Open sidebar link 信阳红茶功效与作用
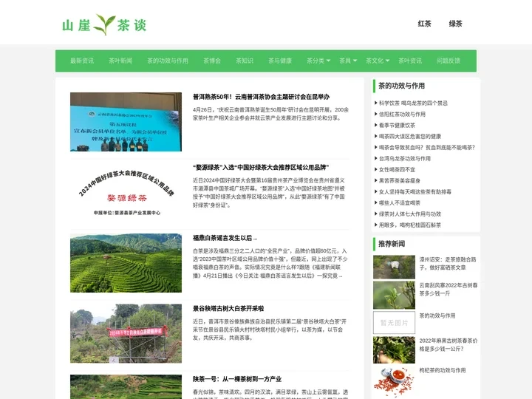Viewport: 532px width, 399px height. tap(402, 114)
